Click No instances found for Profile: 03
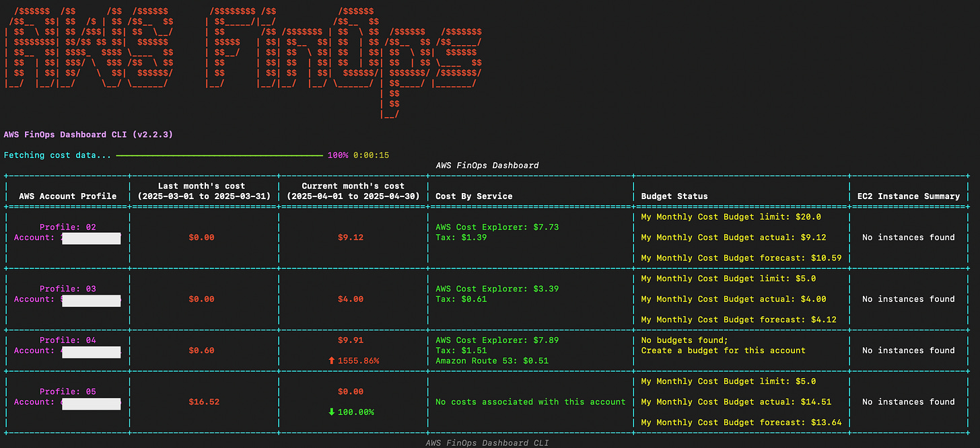 click(x=908, y=299)
